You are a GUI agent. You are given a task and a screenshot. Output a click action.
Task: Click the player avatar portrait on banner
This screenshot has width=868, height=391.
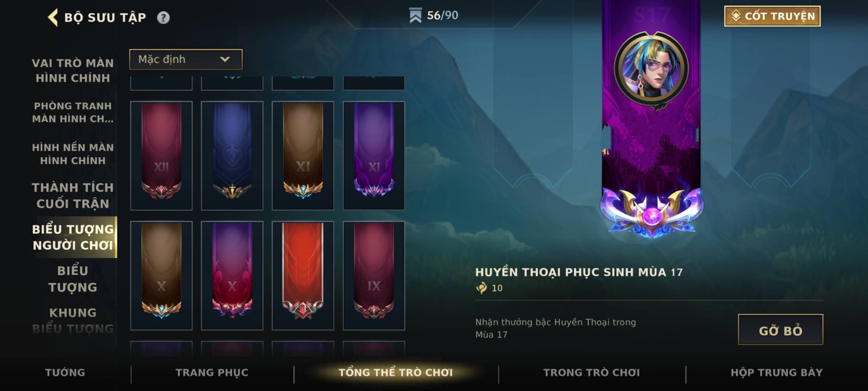click(651, 68)
